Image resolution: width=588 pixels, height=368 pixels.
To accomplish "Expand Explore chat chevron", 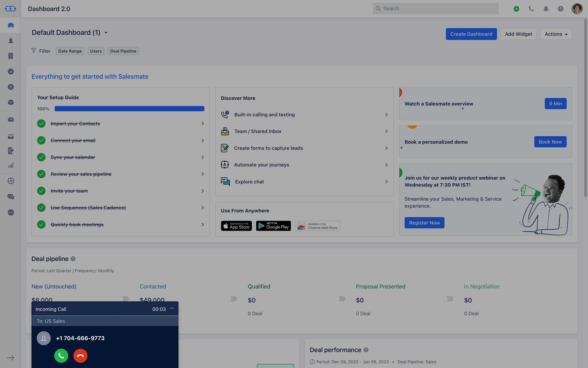I will (386, 182).
